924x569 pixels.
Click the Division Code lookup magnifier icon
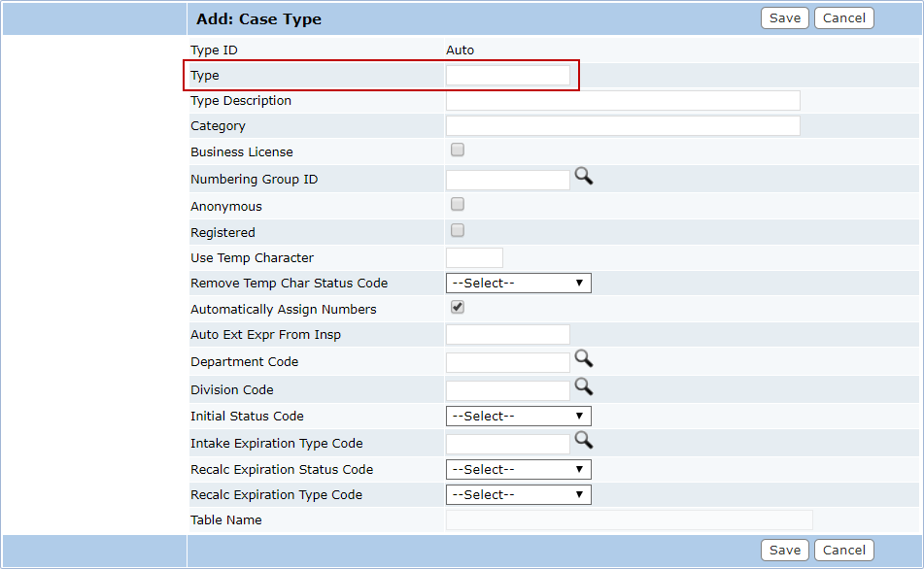(583, 386)
